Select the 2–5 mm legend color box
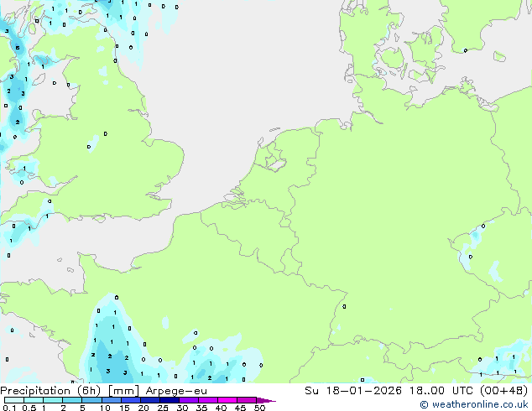The image size is (532, 411). coord(72,400)
